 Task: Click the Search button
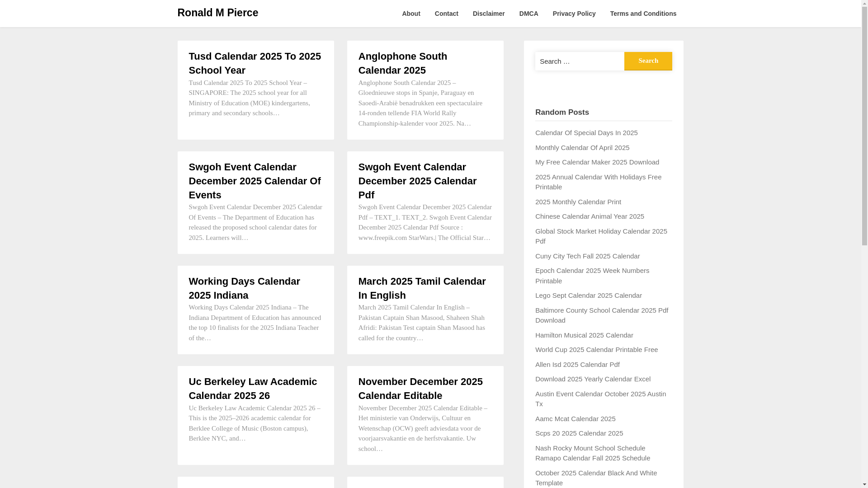click(x=648, y=61)
